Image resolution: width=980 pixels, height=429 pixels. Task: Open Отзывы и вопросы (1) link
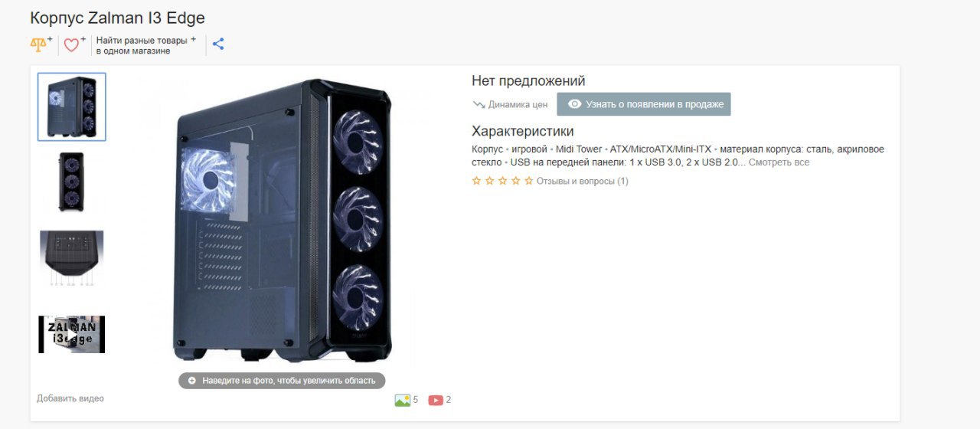coord(583,181)
